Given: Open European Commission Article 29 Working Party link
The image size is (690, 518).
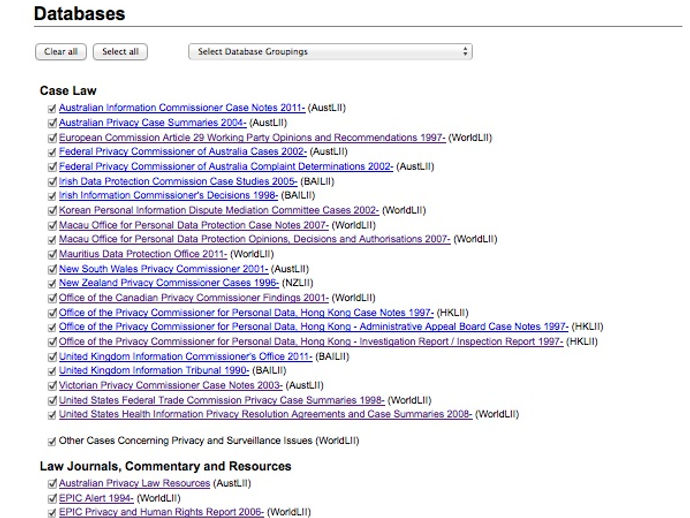Looking at the screenshot, I should (252, 137).
